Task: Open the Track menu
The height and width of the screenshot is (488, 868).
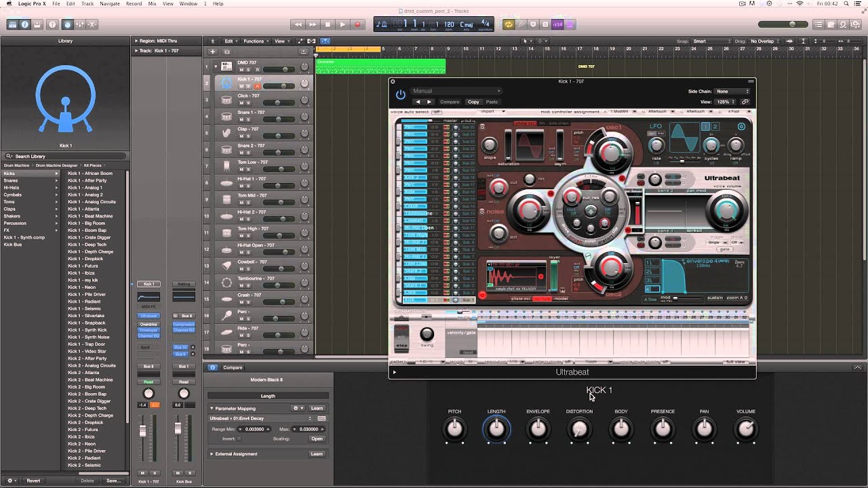Action: tap(87, 3)
